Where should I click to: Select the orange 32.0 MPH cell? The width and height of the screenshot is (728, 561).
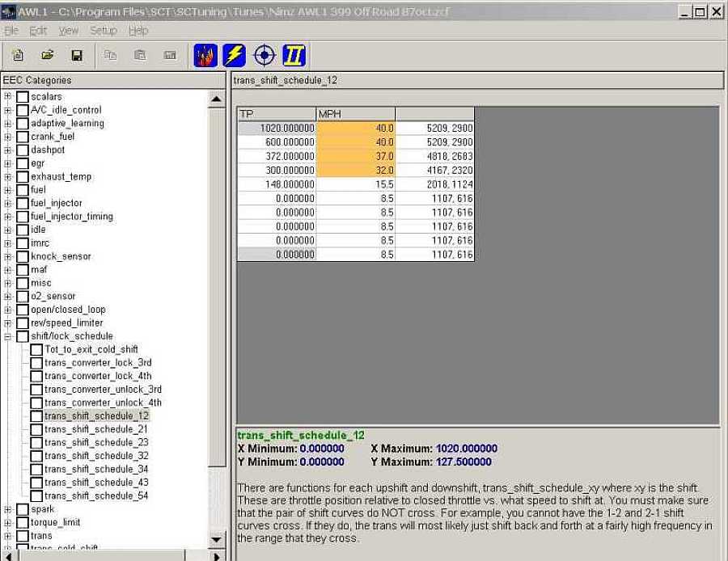pos(356,171)
